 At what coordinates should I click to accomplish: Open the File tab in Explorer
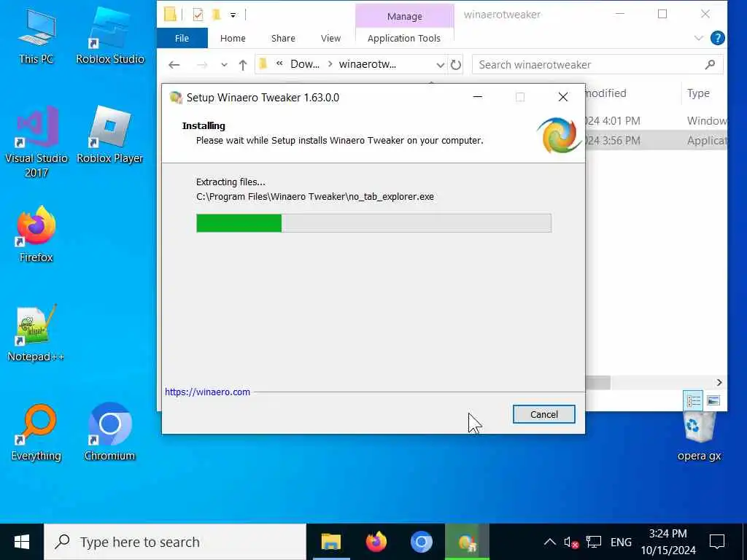[182, 38]
